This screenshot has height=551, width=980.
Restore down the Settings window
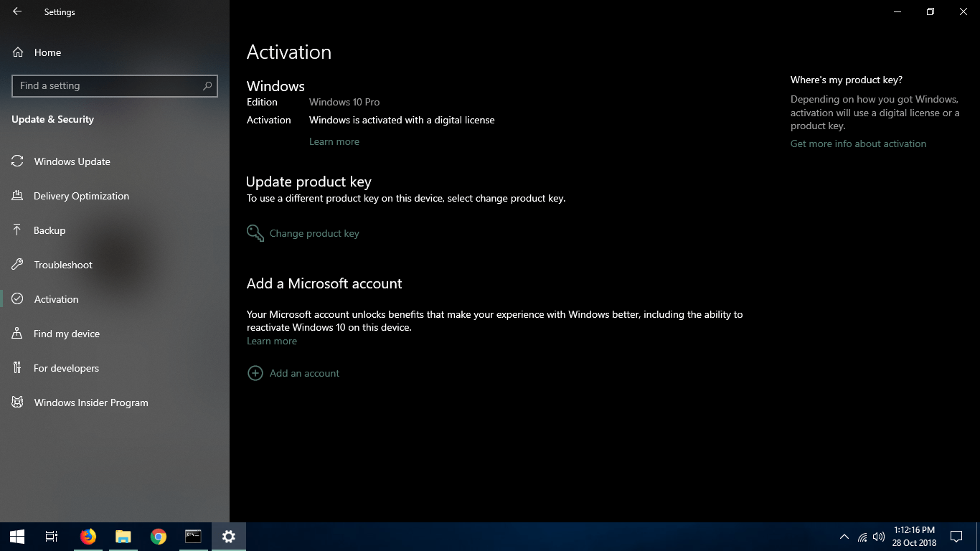[930, 11]
